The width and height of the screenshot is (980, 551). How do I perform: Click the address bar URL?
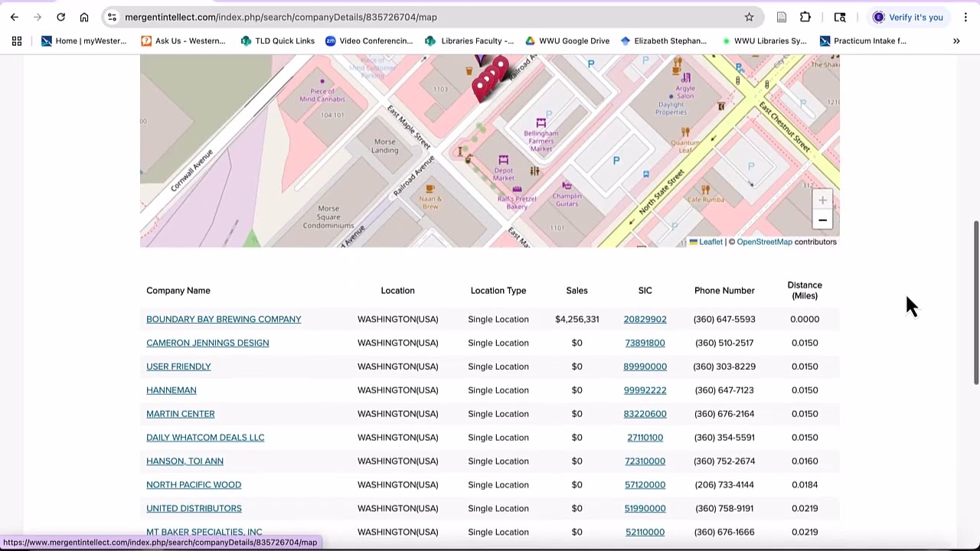coord(281,17)
